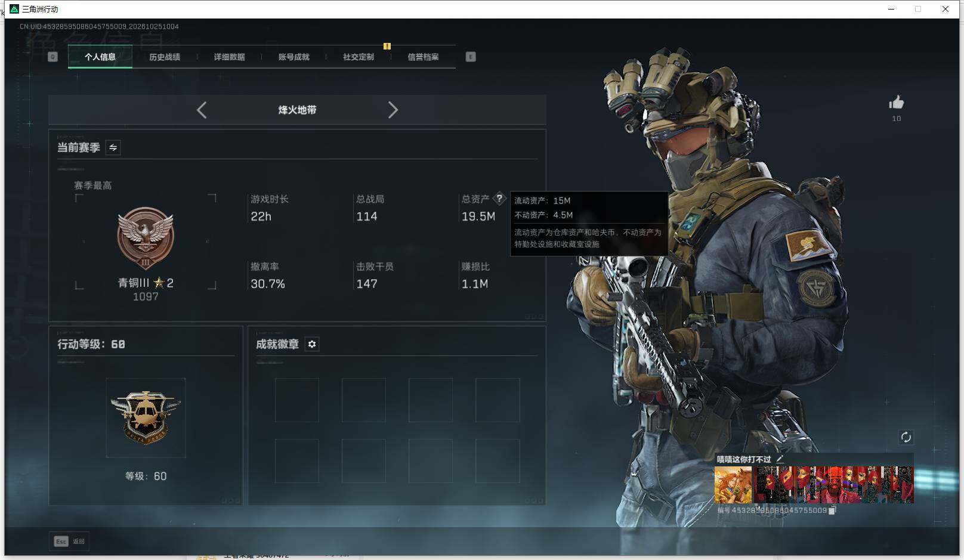
Task: Select the 账号成就 tab
Action: tap(293, 57)
